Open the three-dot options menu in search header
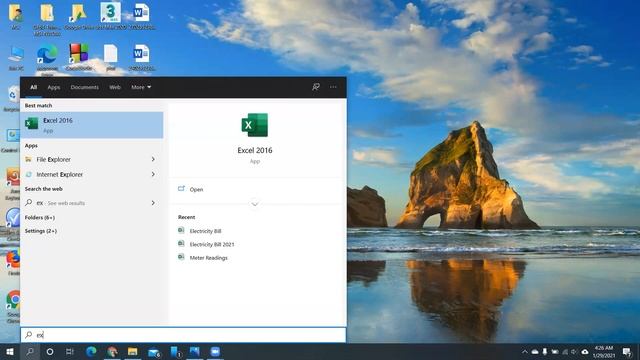Viewport: 640px width, 360px height. pyautogui.click(x=333, y=87)
